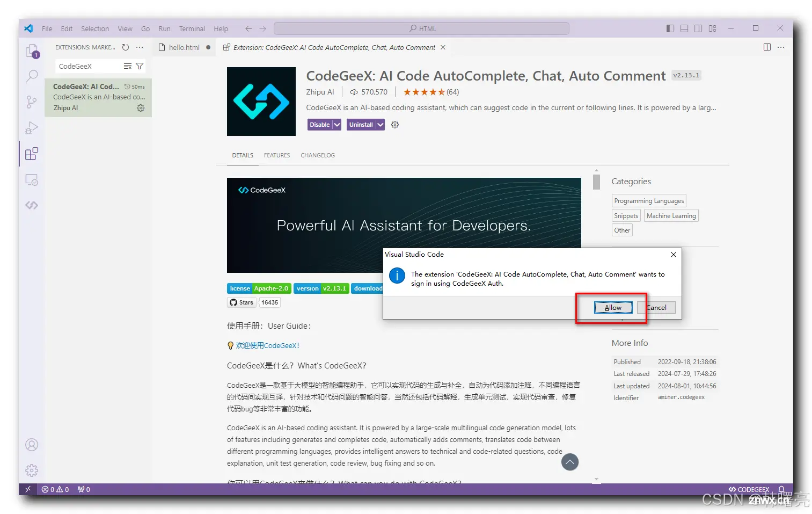Open Zhipu AI publisher link
The image size is (812, 514).
click(x=320, y=92)
